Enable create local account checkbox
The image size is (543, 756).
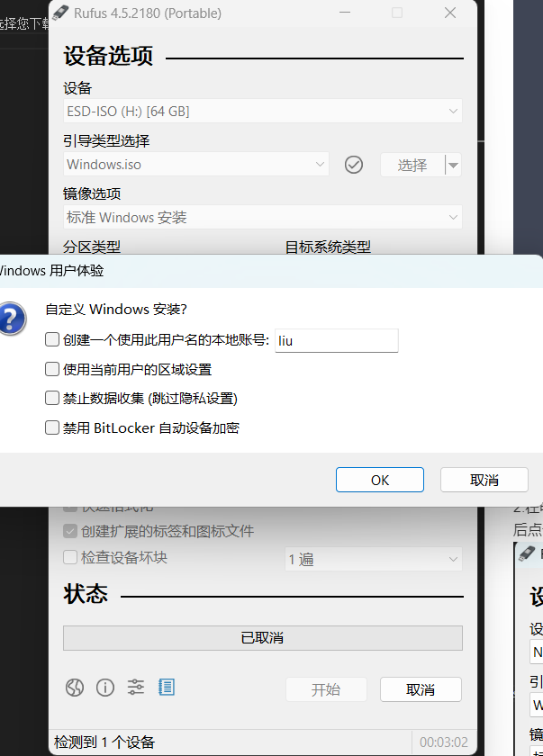[52, 339]
